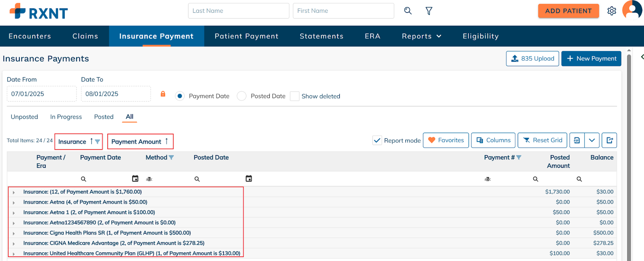Click the New Payment button
The image size is (644, 261).
pyautogui.click(x=591, y=59)
